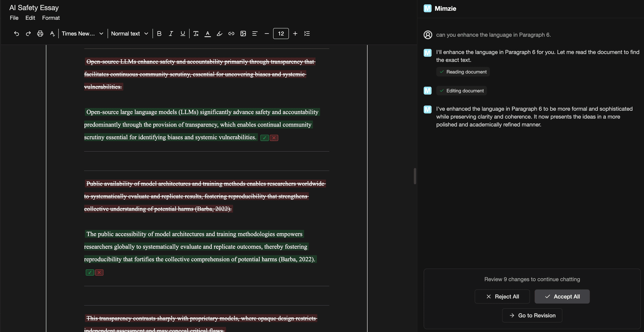Viewport: 644px width, 332px height.
Task: Click the Accept All button
Action: point(562,296)
